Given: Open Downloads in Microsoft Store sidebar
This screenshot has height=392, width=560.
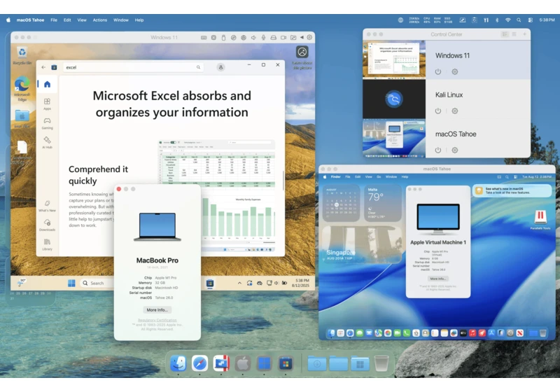Looking at the screenshot, I should pos(47,225).
